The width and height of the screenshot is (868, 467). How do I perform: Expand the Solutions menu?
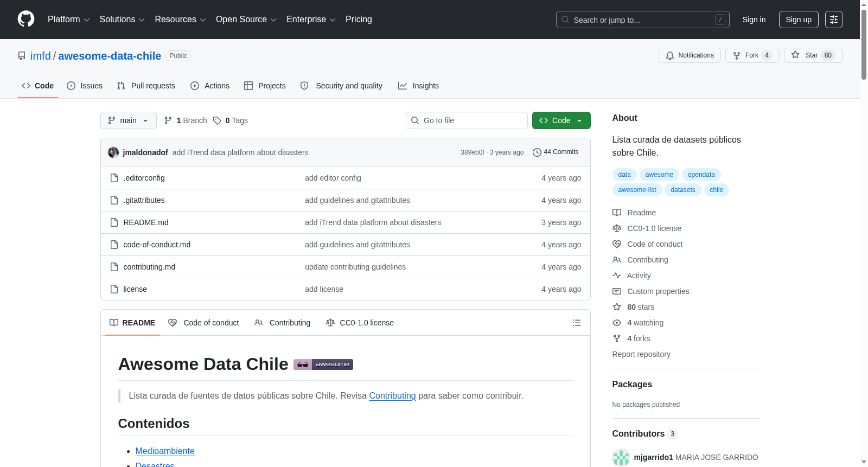[122, 20]
